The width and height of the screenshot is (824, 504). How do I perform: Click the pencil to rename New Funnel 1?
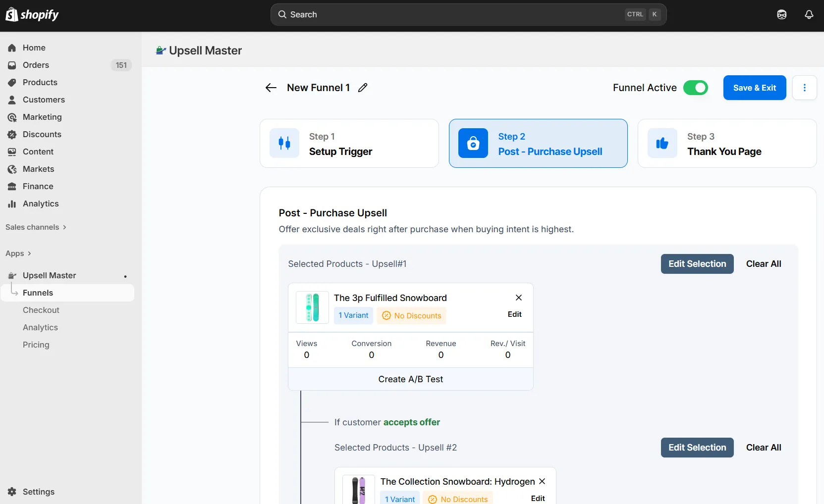click(363, 87)
